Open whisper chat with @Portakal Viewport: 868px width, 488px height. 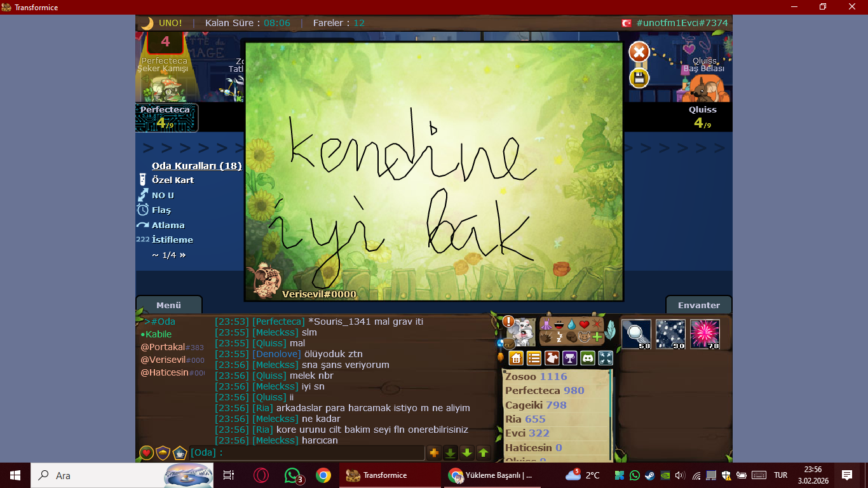(x=172, y=347)
